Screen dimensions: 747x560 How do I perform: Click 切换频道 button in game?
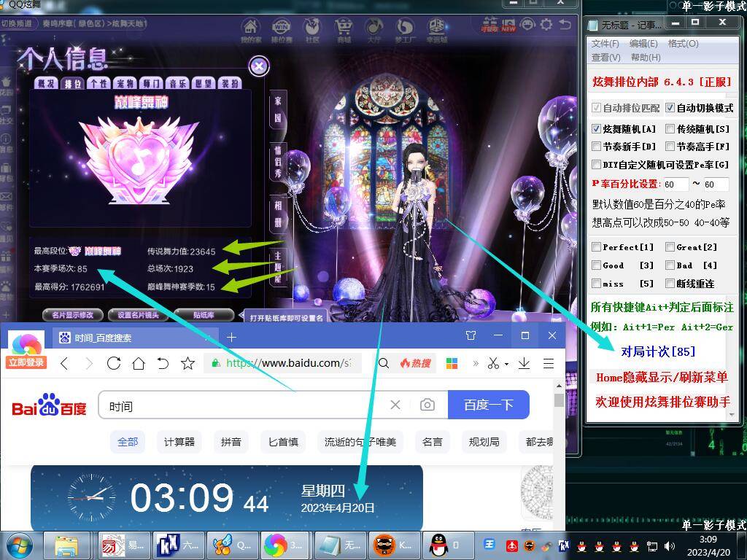coord(17,23)
